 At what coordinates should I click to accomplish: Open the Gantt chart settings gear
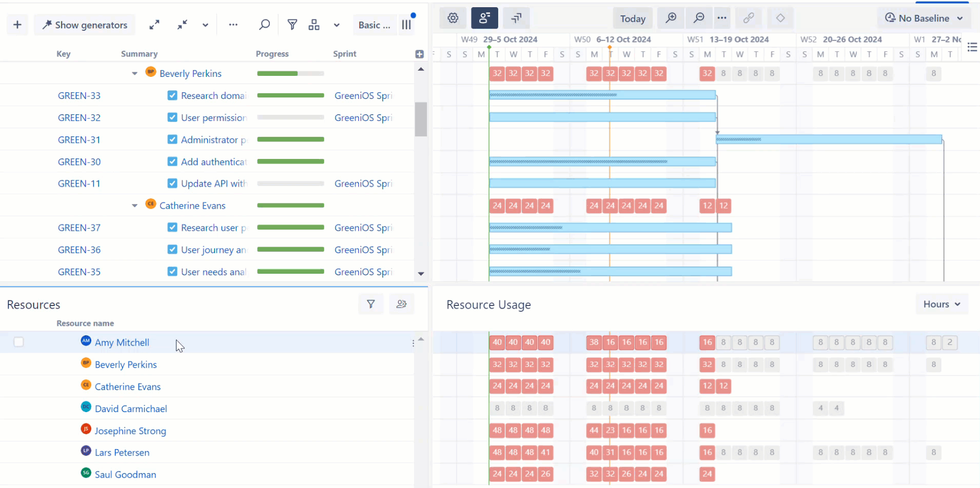(x=453, y=18)
